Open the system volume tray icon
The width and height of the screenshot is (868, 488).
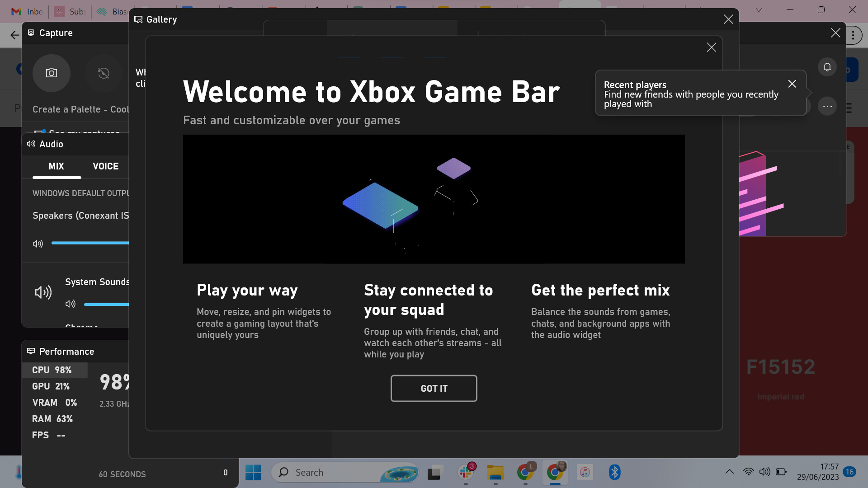[x=764, y=472]
